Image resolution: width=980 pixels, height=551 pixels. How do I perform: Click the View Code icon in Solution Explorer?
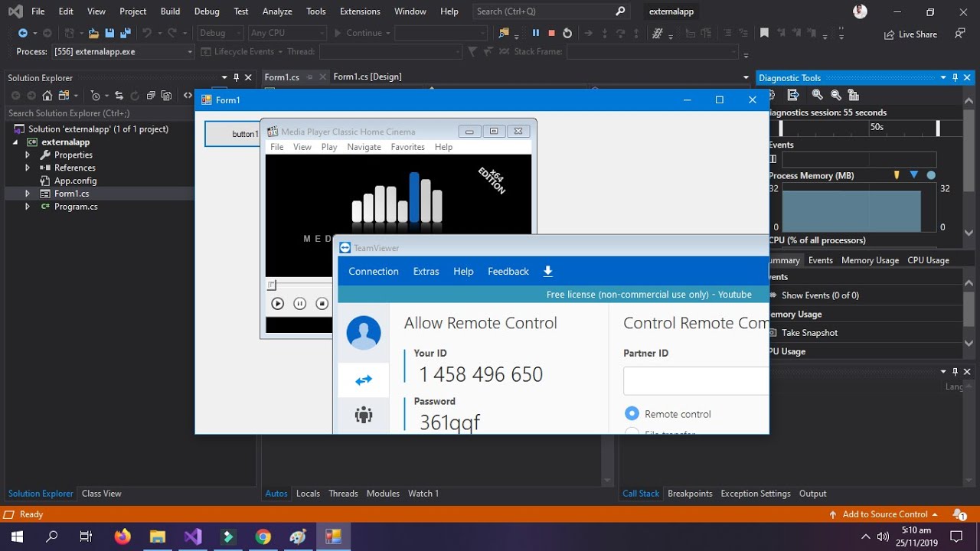click(188, 96)
